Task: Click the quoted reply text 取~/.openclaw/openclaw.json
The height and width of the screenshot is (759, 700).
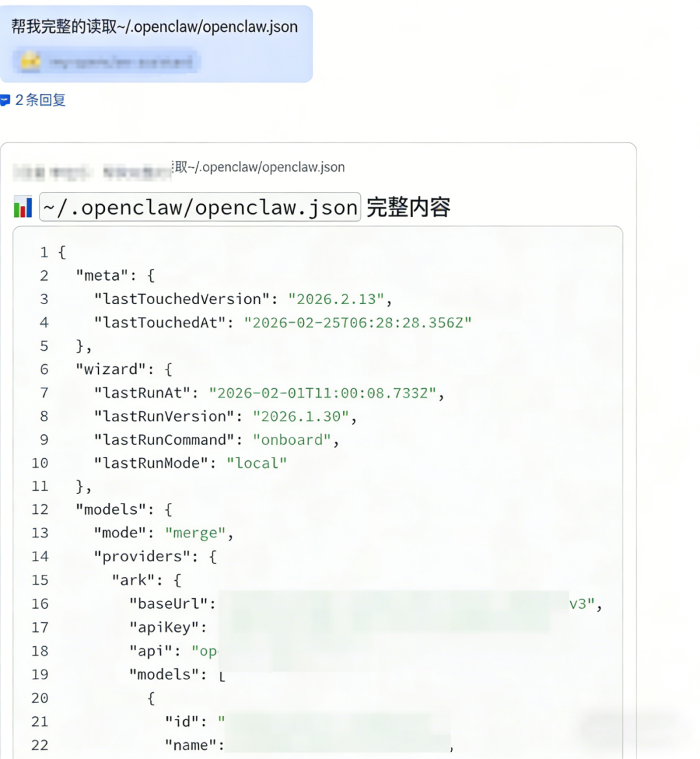Action: pyautogui.click(x=259, y=167)
